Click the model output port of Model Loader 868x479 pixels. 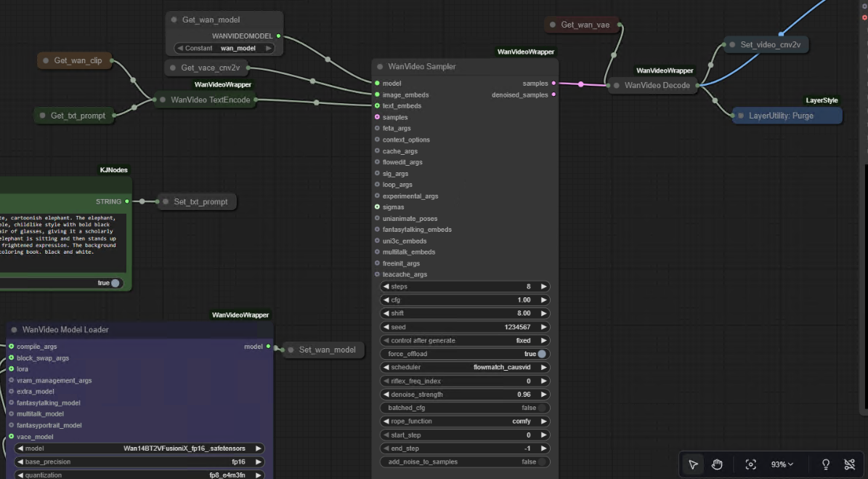click(269, 347)
